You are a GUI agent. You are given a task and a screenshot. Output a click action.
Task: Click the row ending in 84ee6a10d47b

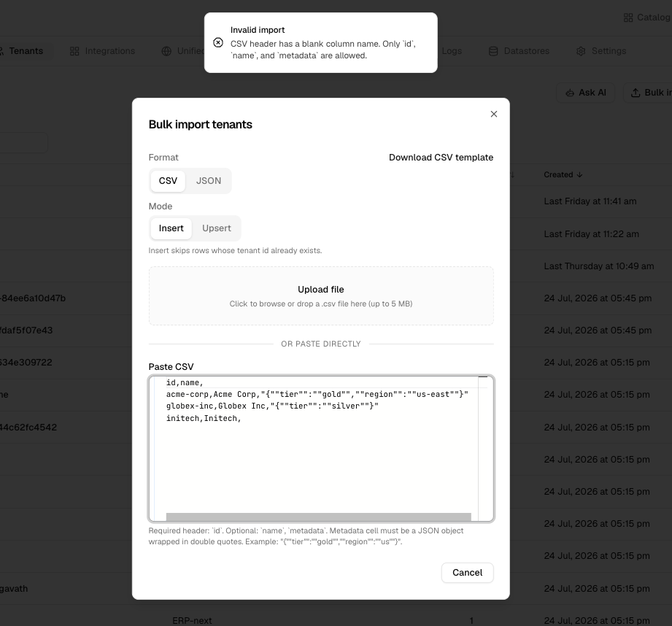coord(33,298)
